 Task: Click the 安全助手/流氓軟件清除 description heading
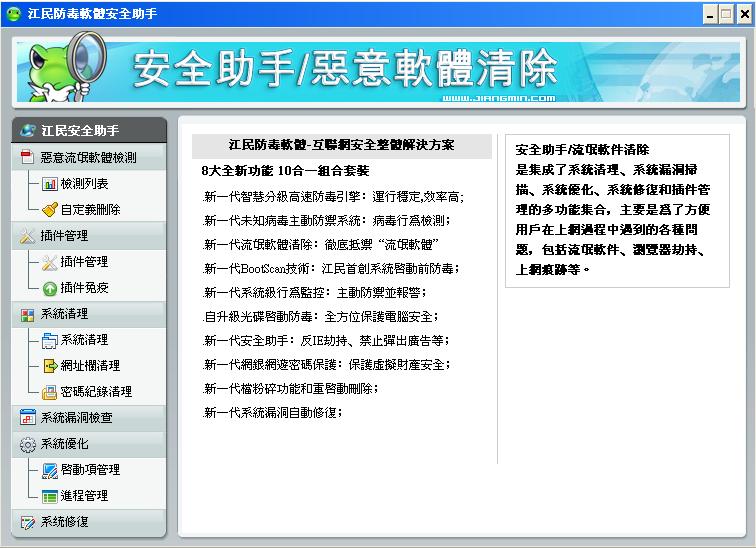click(x=582, y=150)
